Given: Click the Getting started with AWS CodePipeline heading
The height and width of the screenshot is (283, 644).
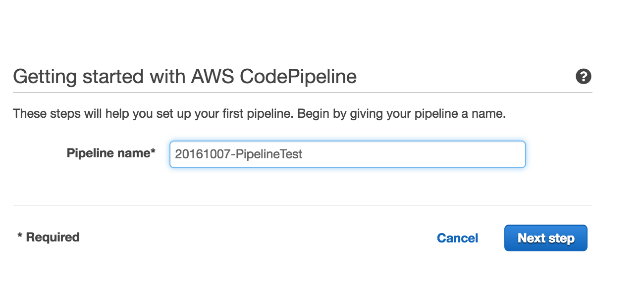Looking at the screenshot, I should tap(185, 77).
